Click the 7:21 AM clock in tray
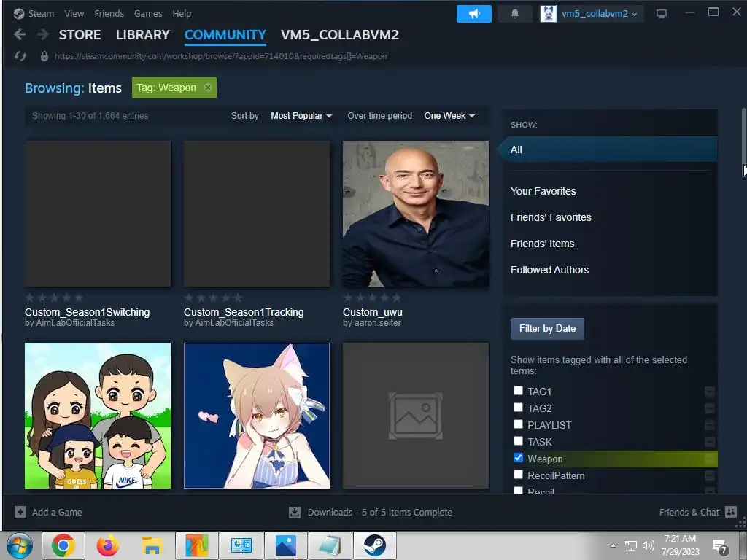747x560 pixels. (x=680, y=539)
